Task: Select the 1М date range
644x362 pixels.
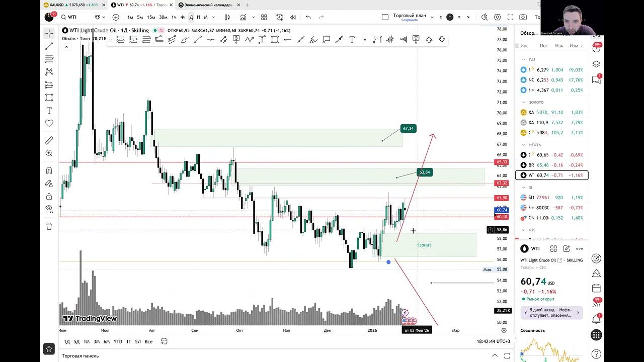Action: [87, 341]
